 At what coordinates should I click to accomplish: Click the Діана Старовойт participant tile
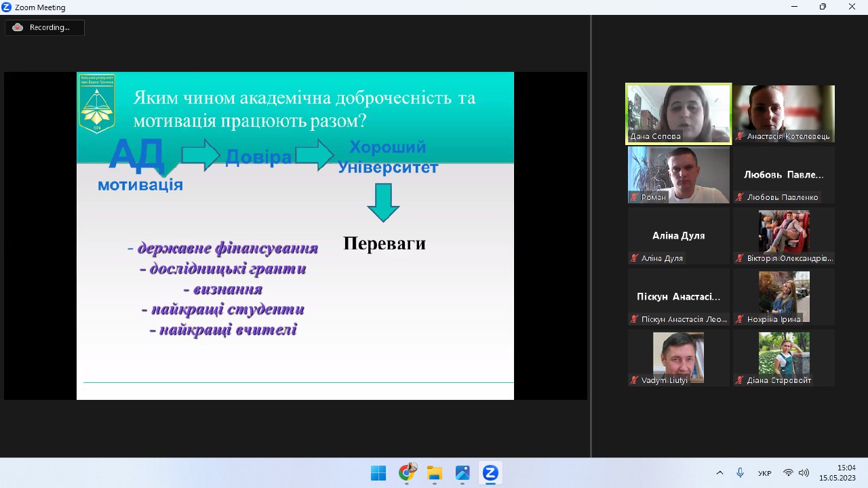coord(784,357)
